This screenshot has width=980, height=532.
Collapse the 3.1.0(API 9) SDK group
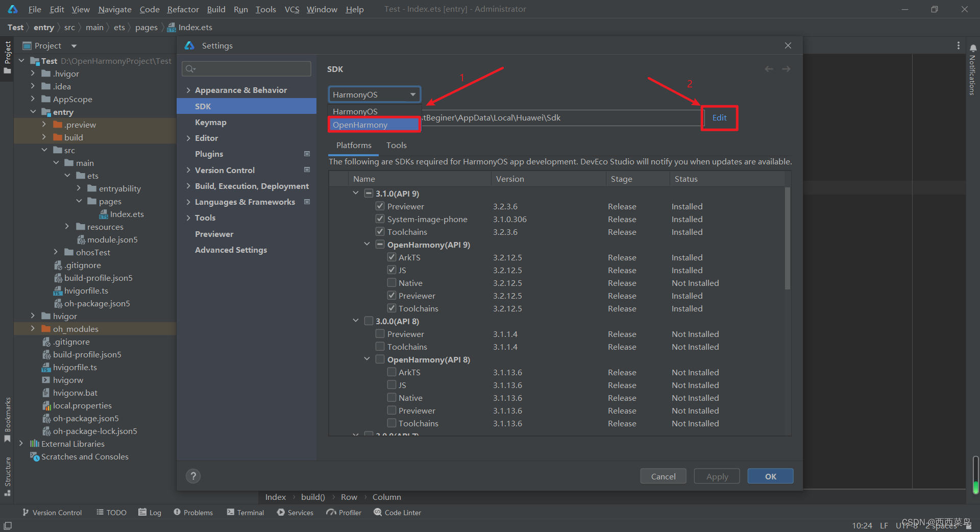click(356, 193)
